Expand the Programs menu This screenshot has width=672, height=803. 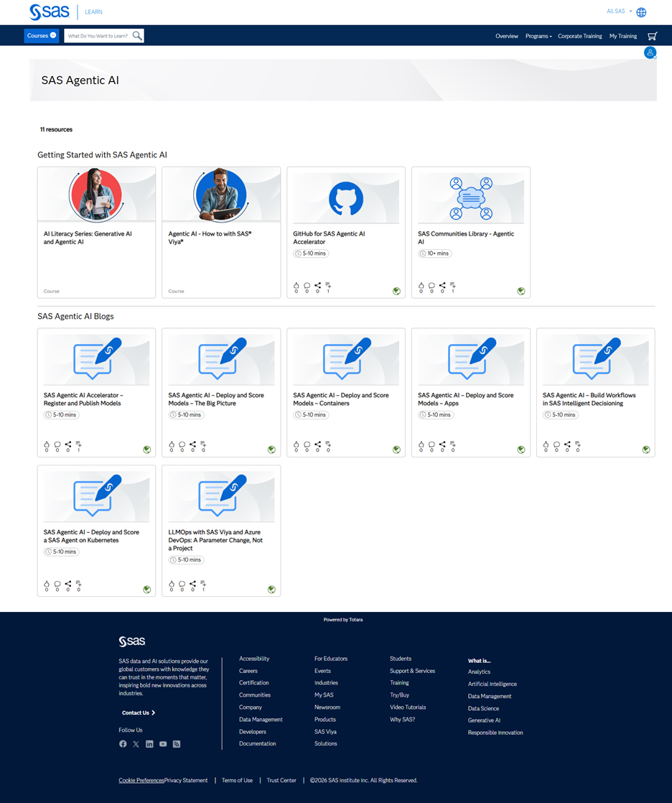[538, 37]
